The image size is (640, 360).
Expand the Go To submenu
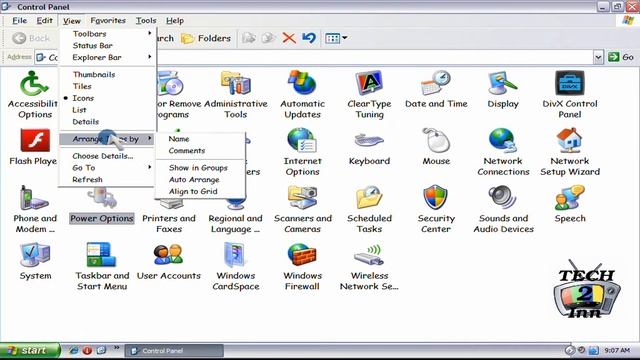[108, 168]
